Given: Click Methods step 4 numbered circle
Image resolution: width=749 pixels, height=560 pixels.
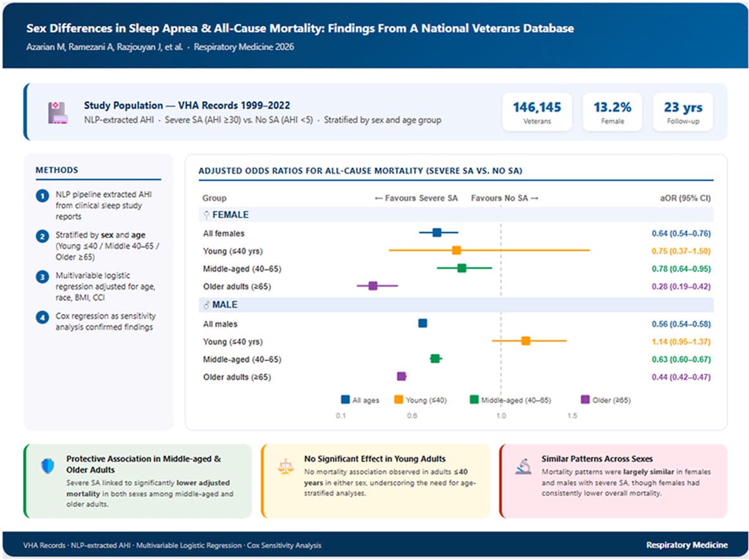Looking at the screenshot, I should tap(42, 317).
